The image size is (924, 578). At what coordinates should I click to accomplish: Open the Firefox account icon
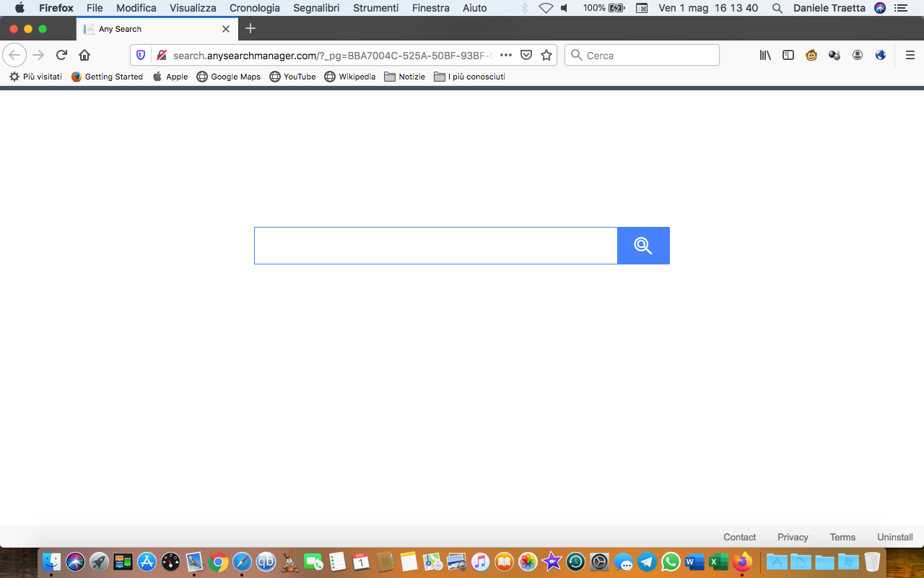858,55
